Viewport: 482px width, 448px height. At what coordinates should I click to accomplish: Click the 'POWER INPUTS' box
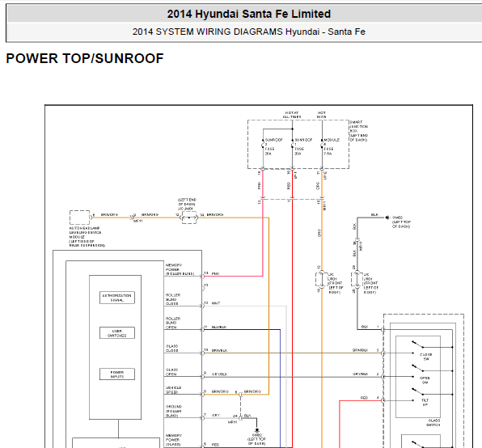click(117, 374)
